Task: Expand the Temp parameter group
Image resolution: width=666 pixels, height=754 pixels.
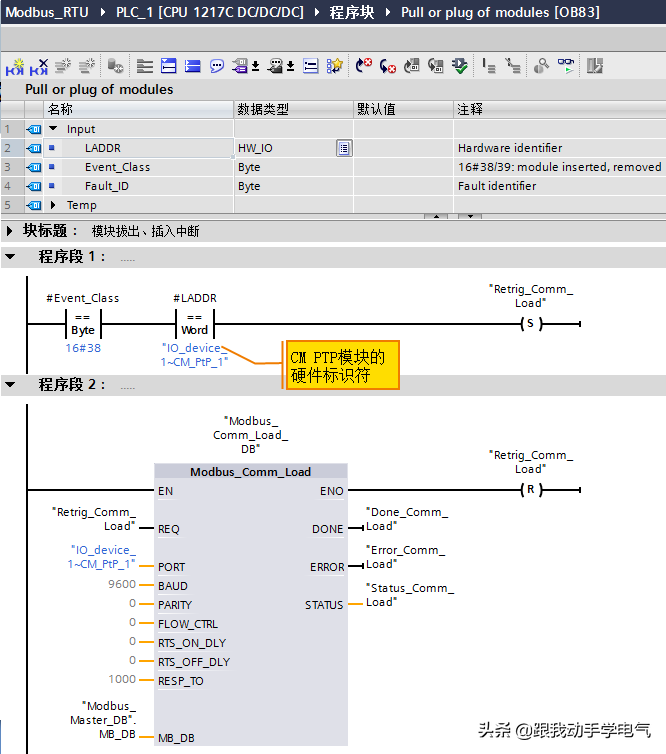Action: click(x=53, y=205)
